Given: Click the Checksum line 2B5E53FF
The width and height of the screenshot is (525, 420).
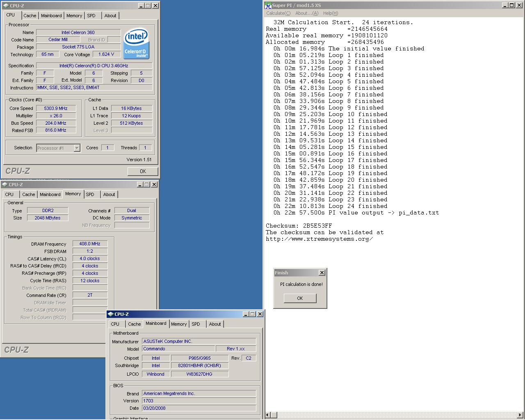Looking at the screenshot, I should pyautogui.click(x=299, y=226).
